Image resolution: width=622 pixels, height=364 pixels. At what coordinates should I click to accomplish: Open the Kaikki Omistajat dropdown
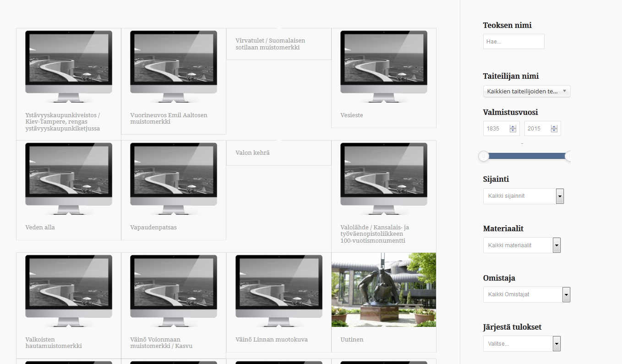point(527,294)
